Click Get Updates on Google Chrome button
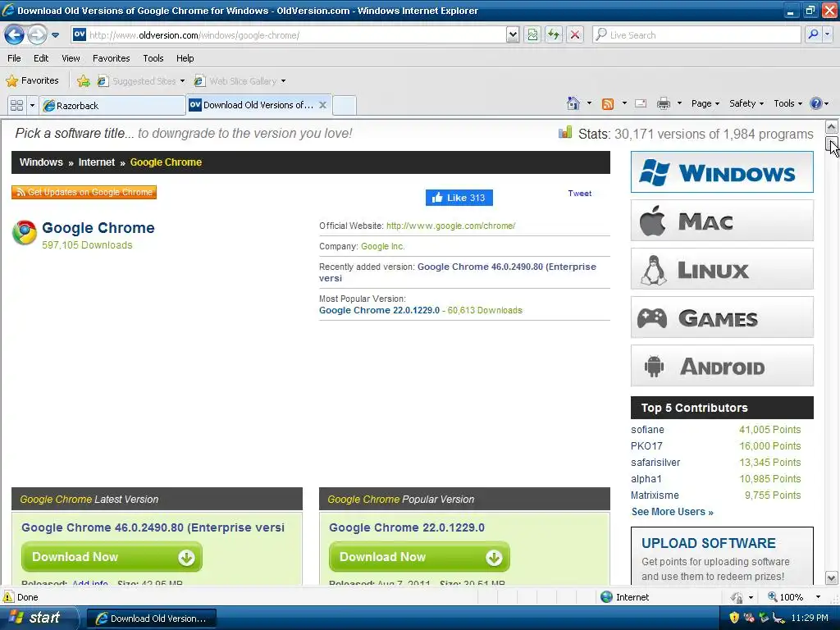This screenshot has width=840, height=630. point(84,192)
